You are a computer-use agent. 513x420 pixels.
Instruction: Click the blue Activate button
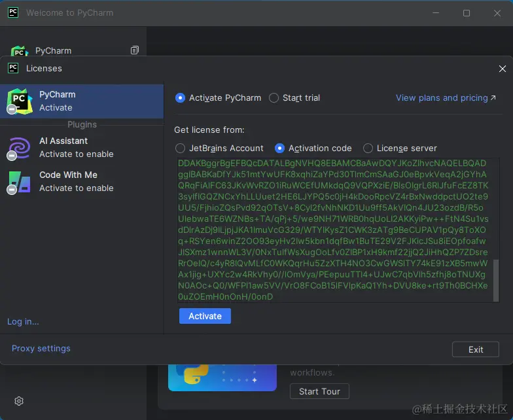point(205,316)
